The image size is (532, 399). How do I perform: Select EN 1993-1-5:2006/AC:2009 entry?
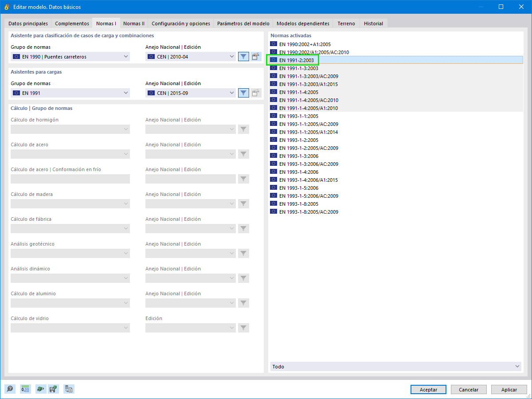pyautogui.click(x=396, y=196)
